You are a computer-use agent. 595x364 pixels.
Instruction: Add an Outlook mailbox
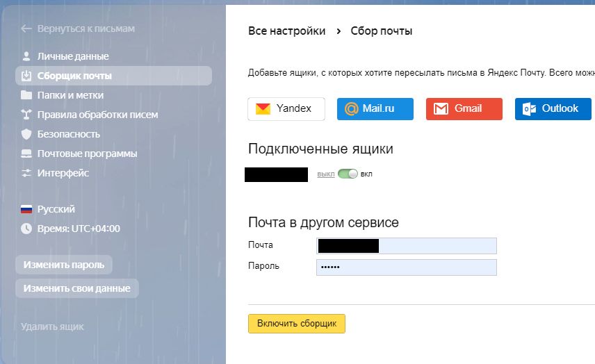point(553,109)
